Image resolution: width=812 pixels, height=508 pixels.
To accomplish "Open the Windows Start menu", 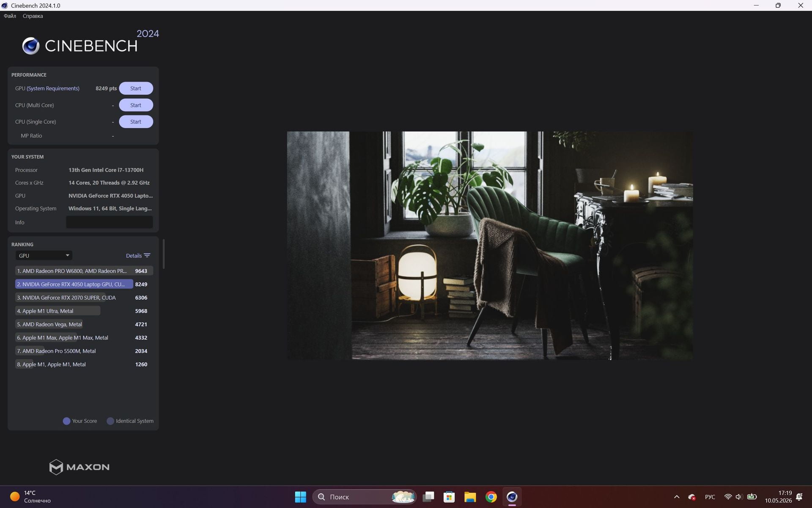I will (x=300, y=497).
